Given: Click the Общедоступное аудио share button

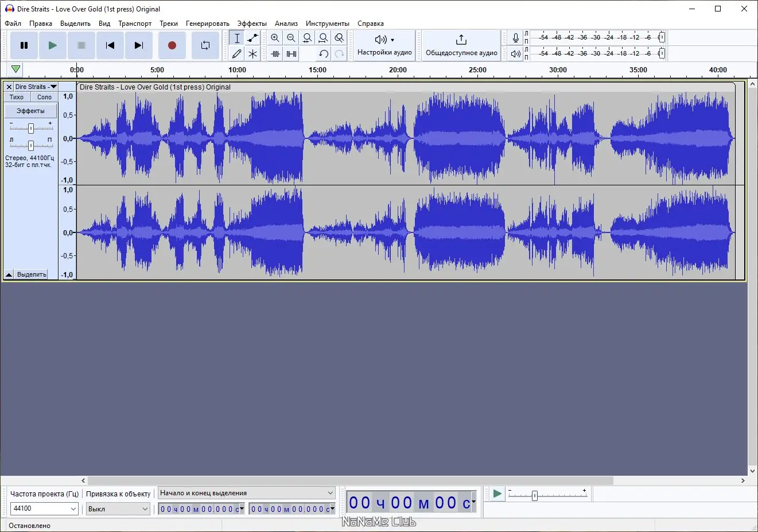Looking at the screenshot, I should 461,45.
